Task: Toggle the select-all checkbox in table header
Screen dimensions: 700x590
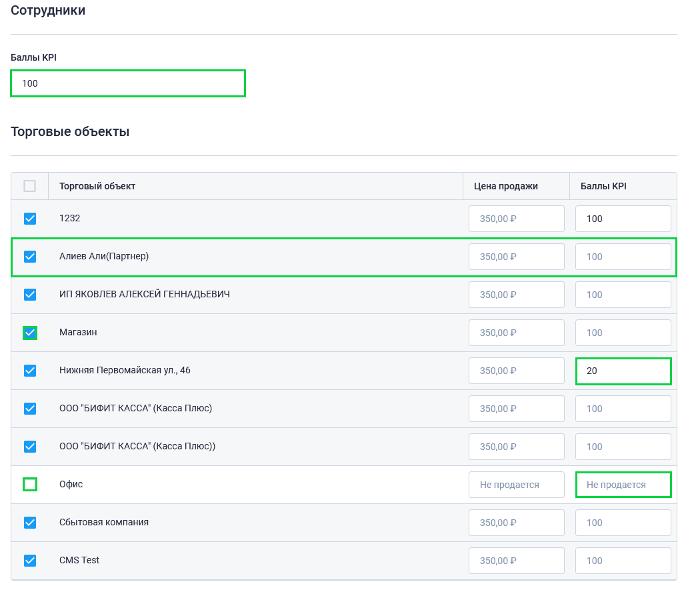Action: pyautogui.click(x=30, y=186)
